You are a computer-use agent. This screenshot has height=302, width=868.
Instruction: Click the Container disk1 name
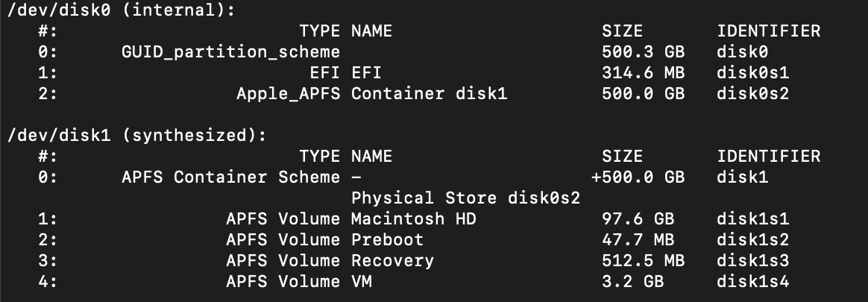(x=430, y=94)
